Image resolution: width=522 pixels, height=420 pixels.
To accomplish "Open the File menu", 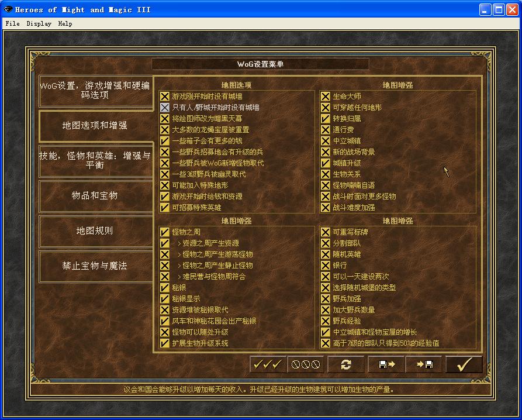I will click(13, 23).
